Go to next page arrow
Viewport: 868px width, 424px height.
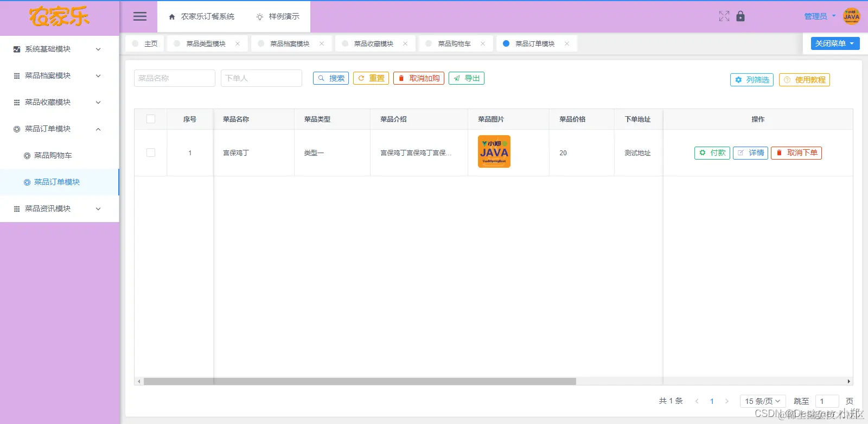point(727,401)
